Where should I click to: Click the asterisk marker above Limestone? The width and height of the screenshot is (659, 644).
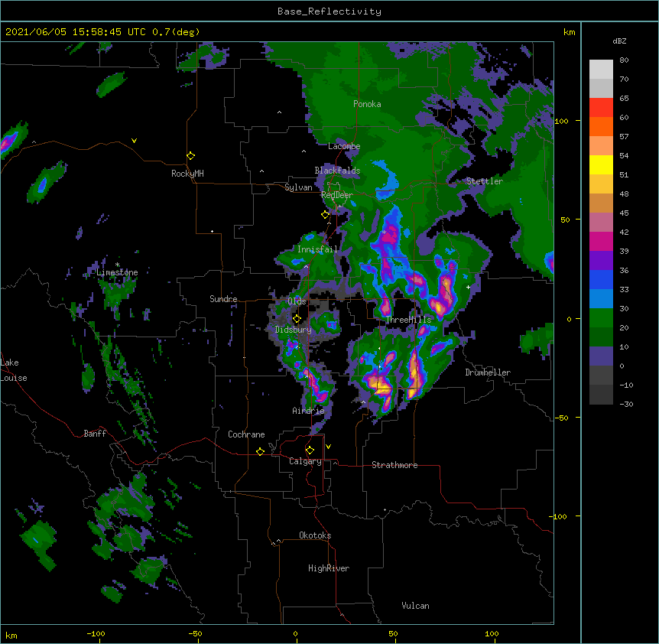click(x=117, y=265)
